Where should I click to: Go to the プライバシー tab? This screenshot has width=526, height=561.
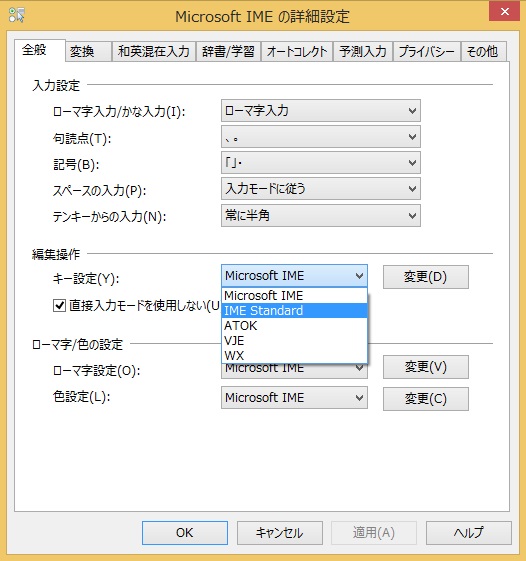427,52
